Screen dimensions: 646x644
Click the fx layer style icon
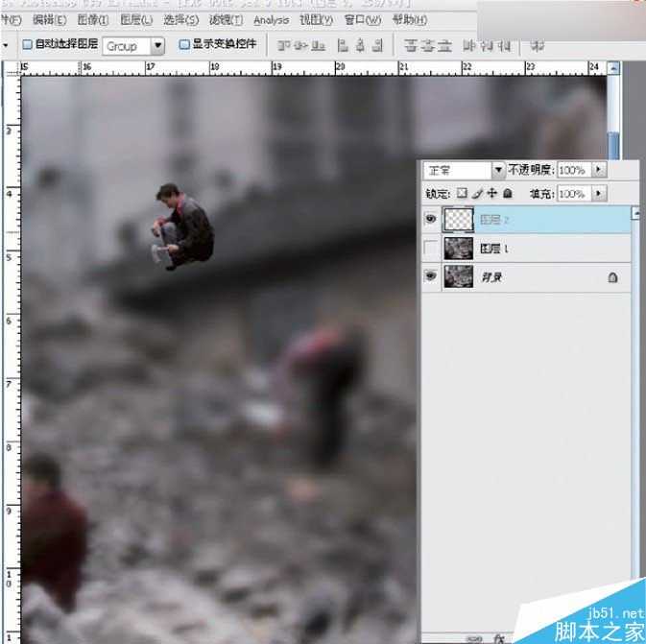point(499,637)
